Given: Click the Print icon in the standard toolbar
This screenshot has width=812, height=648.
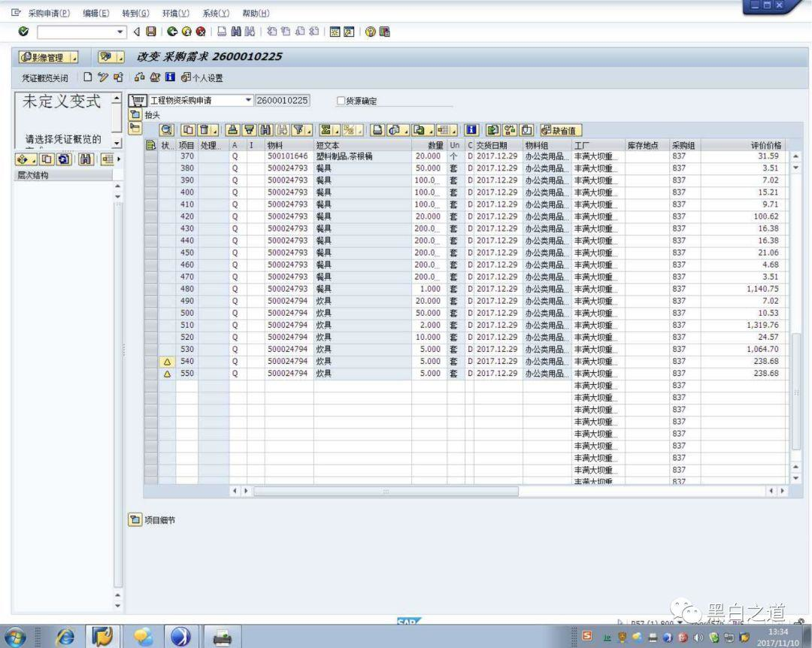Looking at the screenshot, I should click(x=222, y=32).
